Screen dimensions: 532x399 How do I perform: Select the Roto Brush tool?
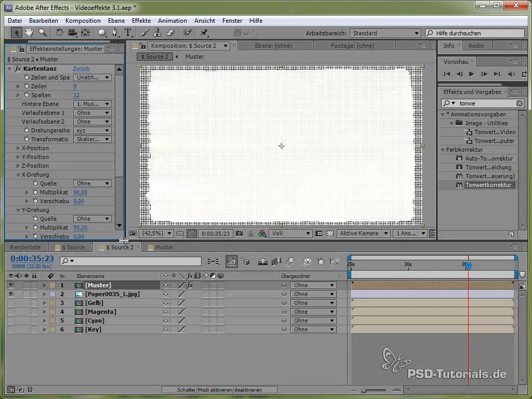(x=187, y=33)
